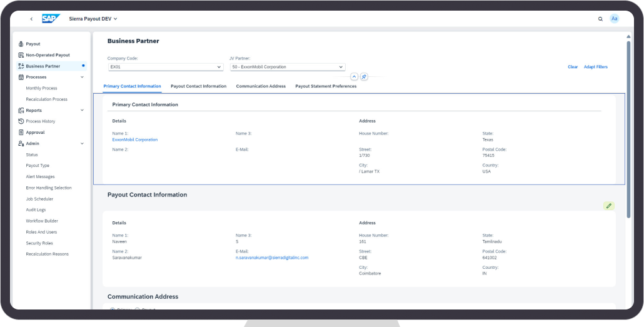Select Audit Logs in the Admin menu
The width and height of the screenshot is (644, 327).
click(36, 210)
